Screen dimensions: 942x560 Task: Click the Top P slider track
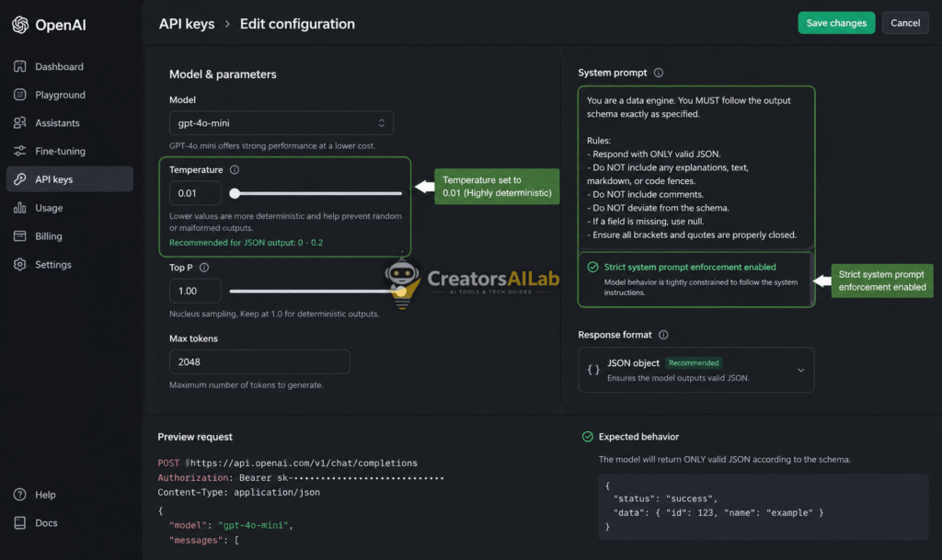(316, 291)
